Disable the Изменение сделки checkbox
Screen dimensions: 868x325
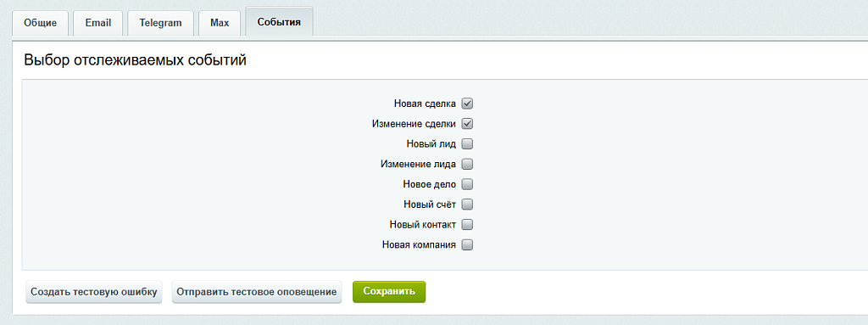[x=467, y=124]
